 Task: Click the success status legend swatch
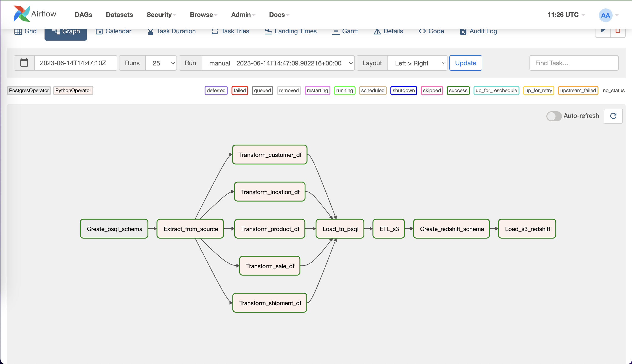pyautogui.click(x=458, y=91)
